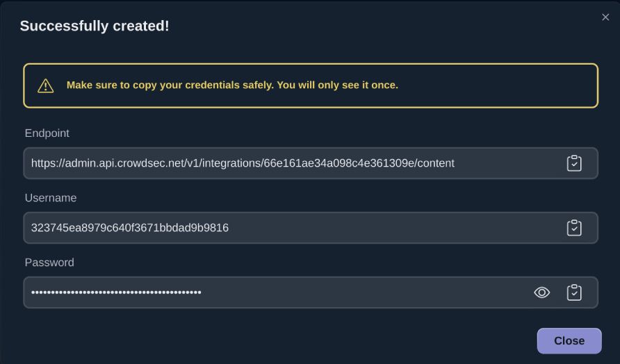
Task: Click the Password field label
Action: click(49, 263)
